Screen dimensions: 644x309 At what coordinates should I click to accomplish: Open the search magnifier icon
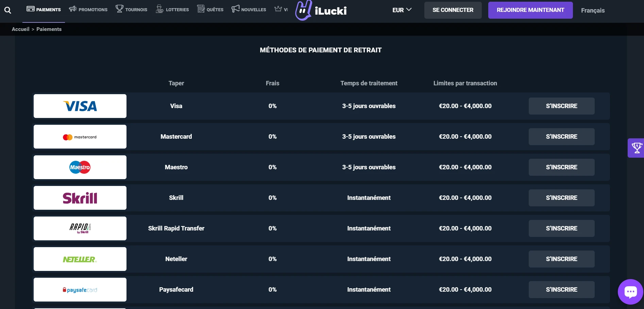coord(7,10)
